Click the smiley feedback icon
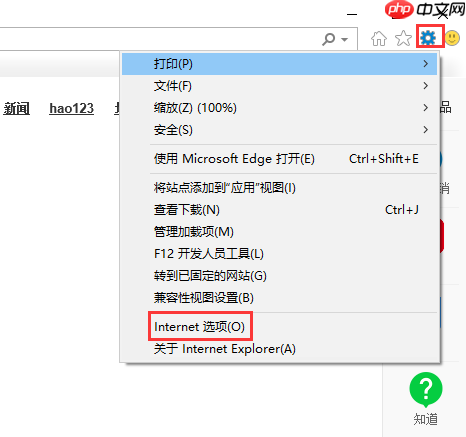This screenshot has height=437, width=466. click(x=452, y=38)
